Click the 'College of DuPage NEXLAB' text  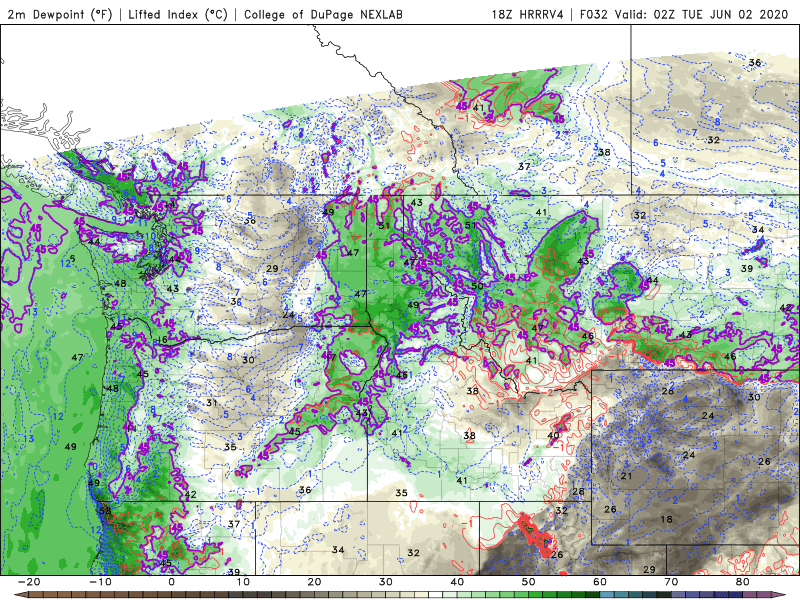point(323,14)
